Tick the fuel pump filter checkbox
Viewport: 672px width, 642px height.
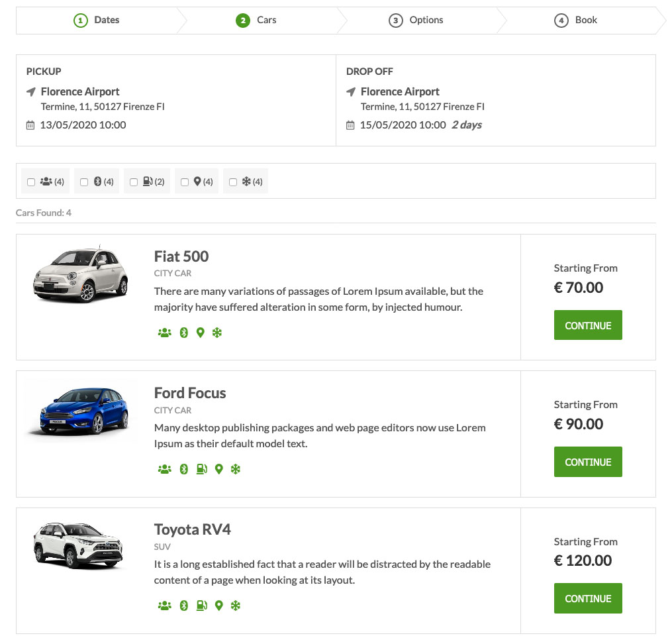[134, 182]
